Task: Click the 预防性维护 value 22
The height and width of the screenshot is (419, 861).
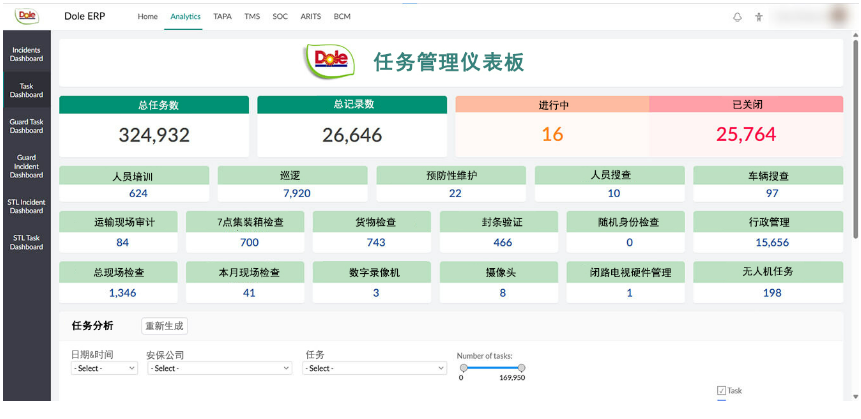Action: pyautogui.click(x=455, y=193)
